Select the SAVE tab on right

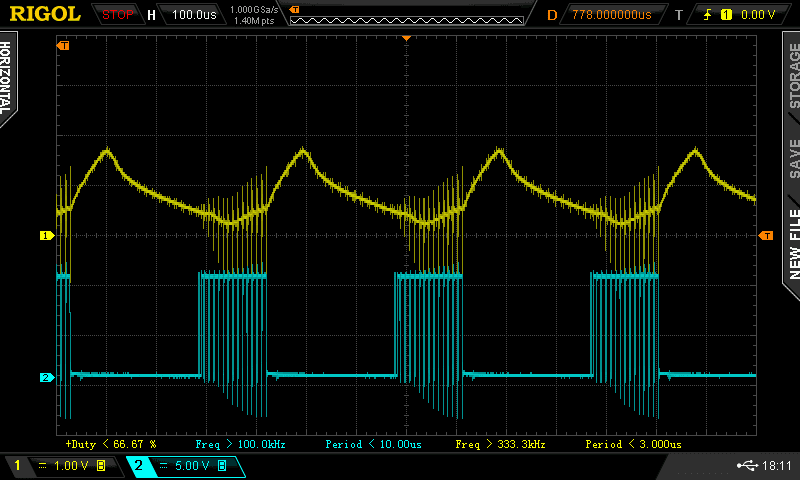point(792,158)
